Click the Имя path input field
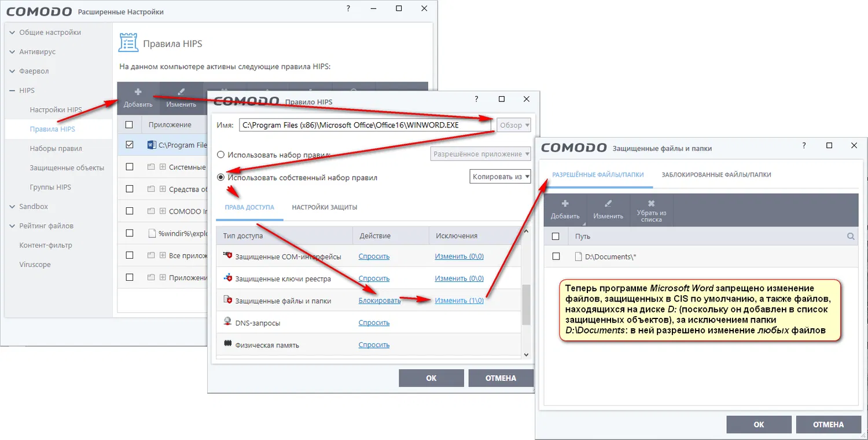 tap(365, 125)
